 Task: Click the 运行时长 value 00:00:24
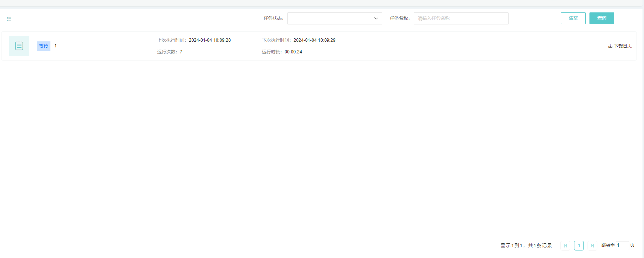click(293, 52)
